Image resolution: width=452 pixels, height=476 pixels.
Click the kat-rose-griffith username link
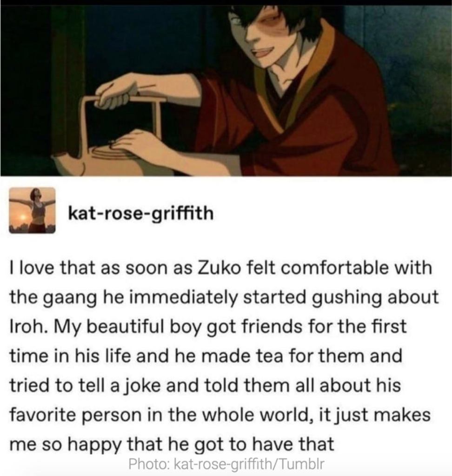coord(141,213)
